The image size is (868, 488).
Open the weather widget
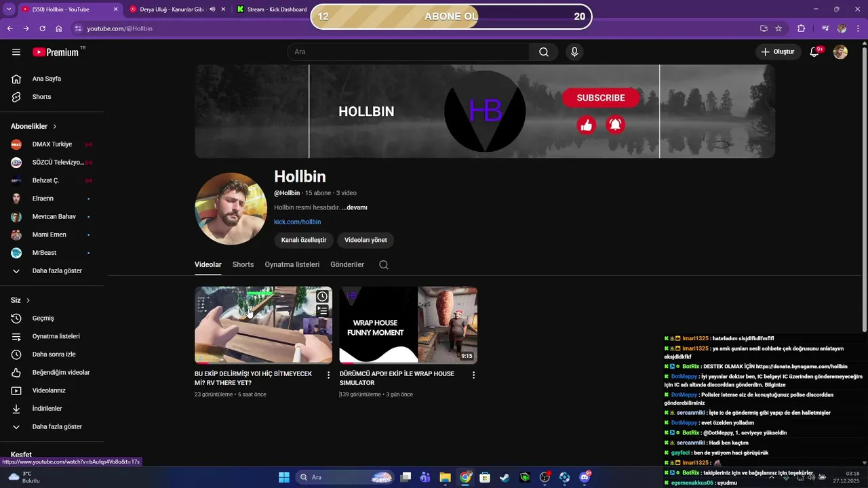click(x=24, y=477)
